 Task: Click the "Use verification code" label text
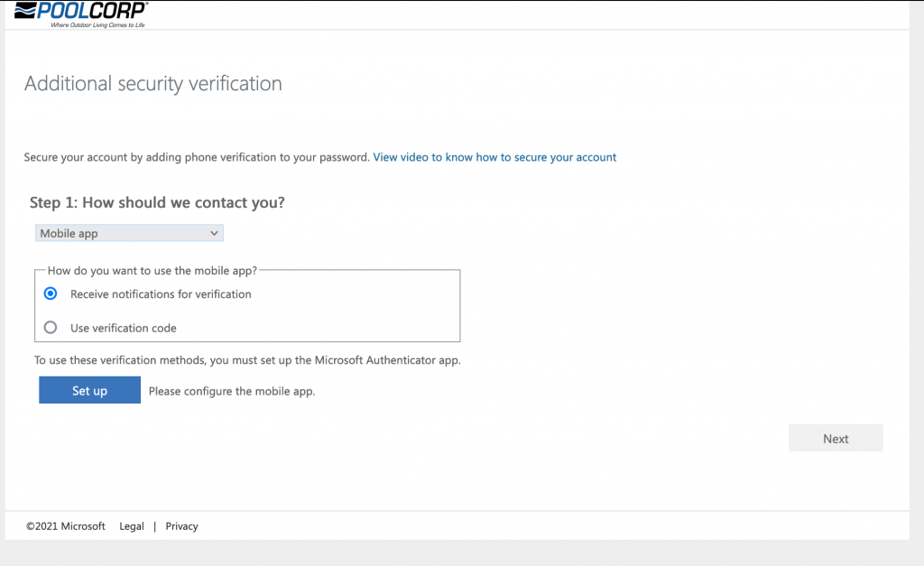[123, 329]
